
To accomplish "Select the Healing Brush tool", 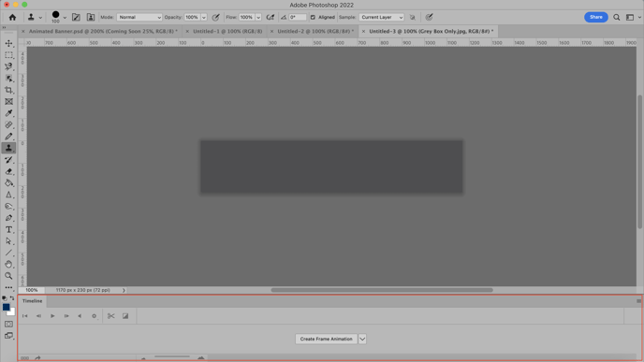I will pos(8,124).
